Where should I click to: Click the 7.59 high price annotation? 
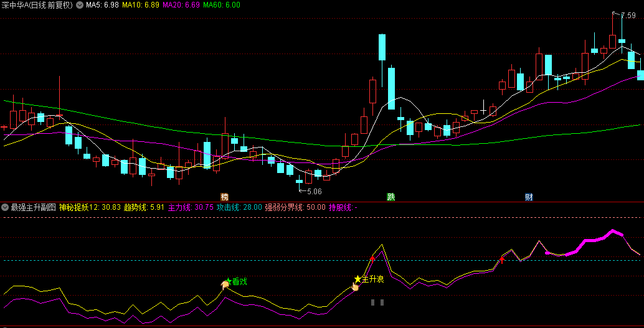[628, 16]
